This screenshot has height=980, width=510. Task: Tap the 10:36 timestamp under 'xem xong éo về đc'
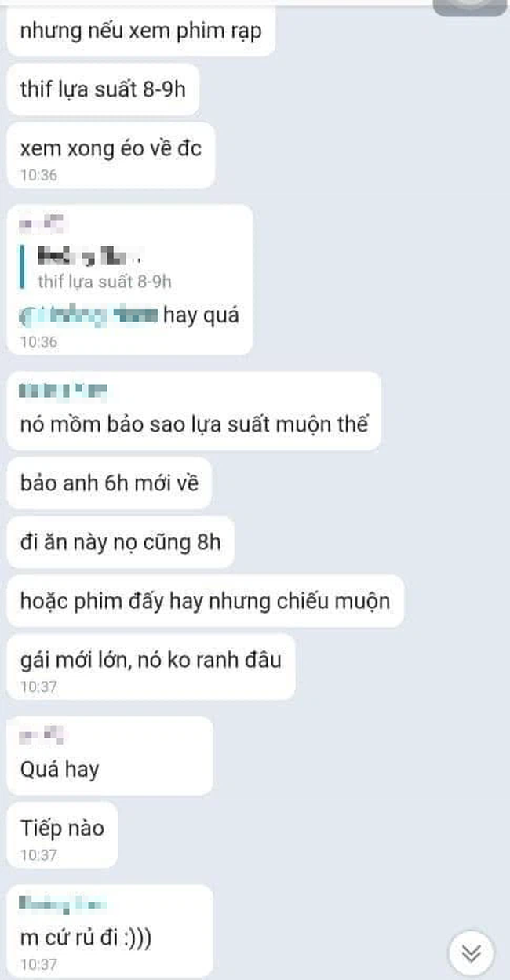click(38, 175)
